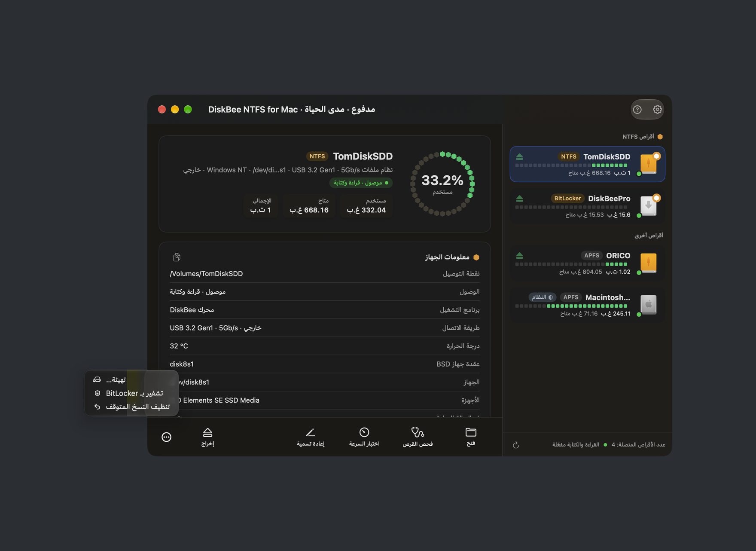The width and height of the screenshot is (756, 551).
Task: Click the نقطة التوصيل row label
Action: coord(461,274)
